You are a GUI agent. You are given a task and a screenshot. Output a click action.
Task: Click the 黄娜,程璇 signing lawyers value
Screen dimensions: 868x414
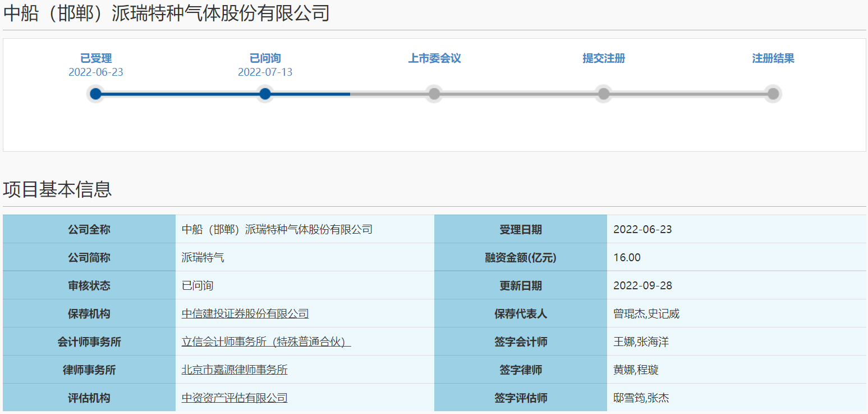pyautogui.click(x=636, y=370)
